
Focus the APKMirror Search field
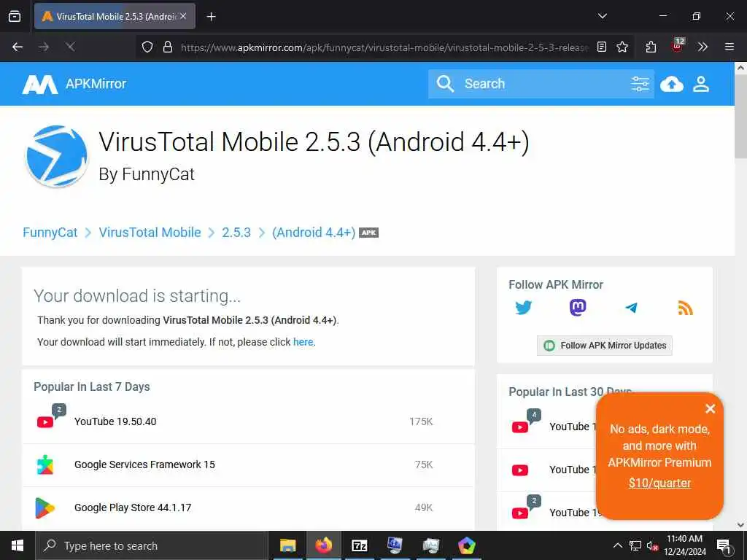[x=541, y=84]
